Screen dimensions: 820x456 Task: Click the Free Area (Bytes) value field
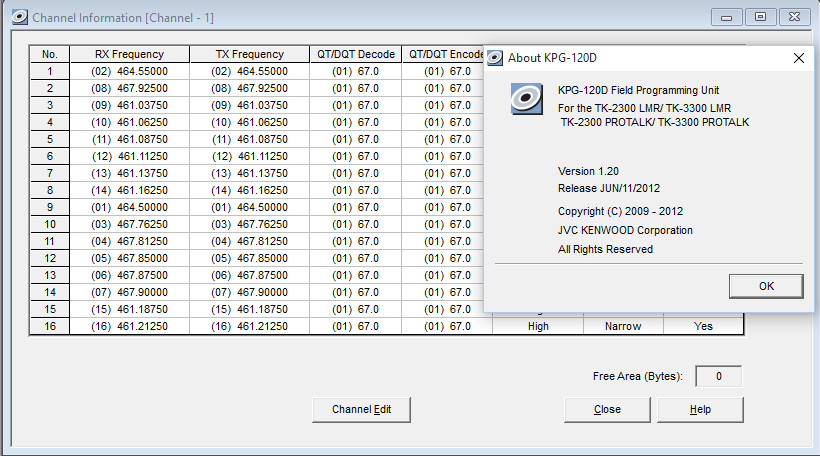[x=719, y=376]
